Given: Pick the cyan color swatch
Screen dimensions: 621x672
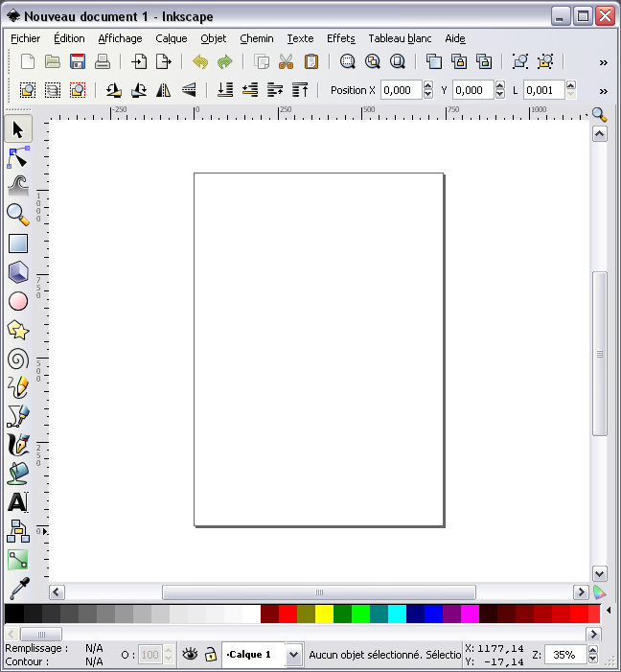Looking at the screenshot, I should [397, 614].
